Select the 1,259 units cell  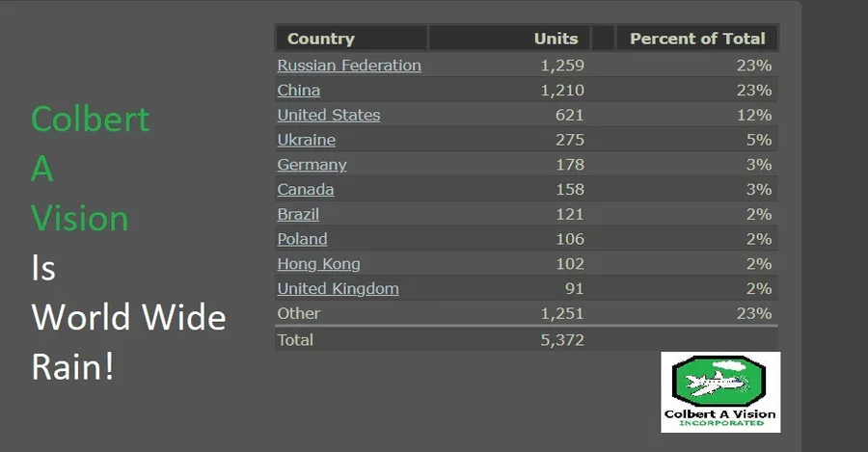[562, 66]
